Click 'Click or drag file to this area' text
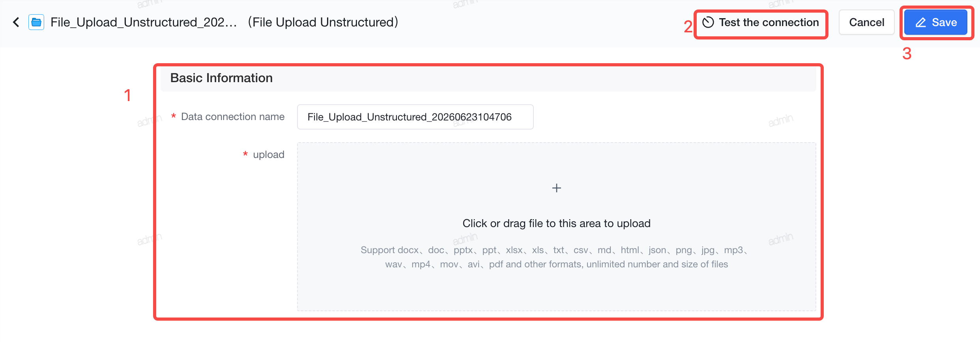 (556, 224)
